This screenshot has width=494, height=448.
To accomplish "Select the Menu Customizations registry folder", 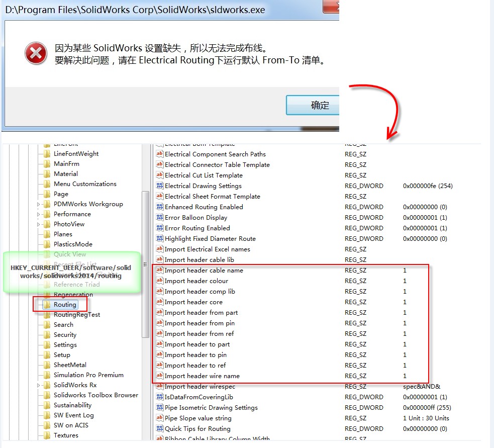I will pos(84,184).
